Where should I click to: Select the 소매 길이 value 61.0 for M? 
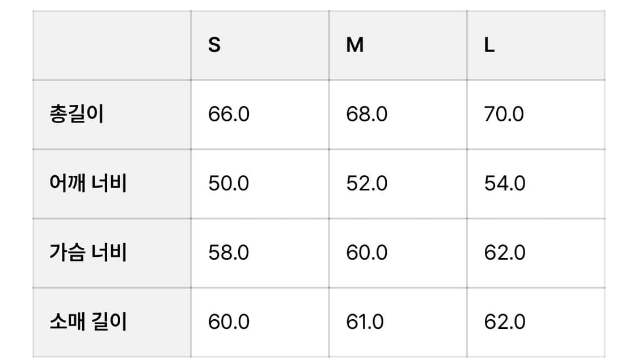click(365, 322)
